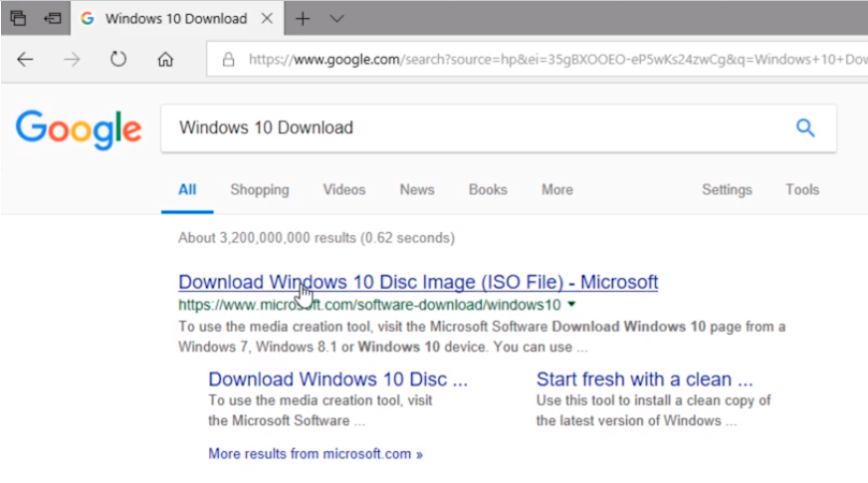Viewport: 868px width, 483px height.
Task: Expand tab previews chevron
Action: [x=336, y=19]
